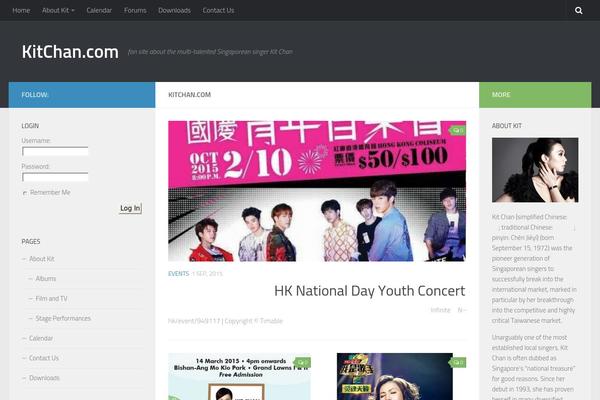Image resolution: width=600 pixels, height=400 pixels.
Task: Go to Home in navigation
Action: (21, 10)
